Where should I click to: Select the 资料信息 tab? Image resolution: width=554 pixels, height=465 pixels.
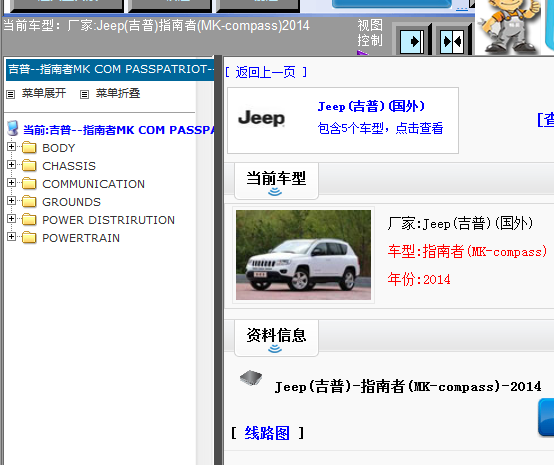coord(276,338)
